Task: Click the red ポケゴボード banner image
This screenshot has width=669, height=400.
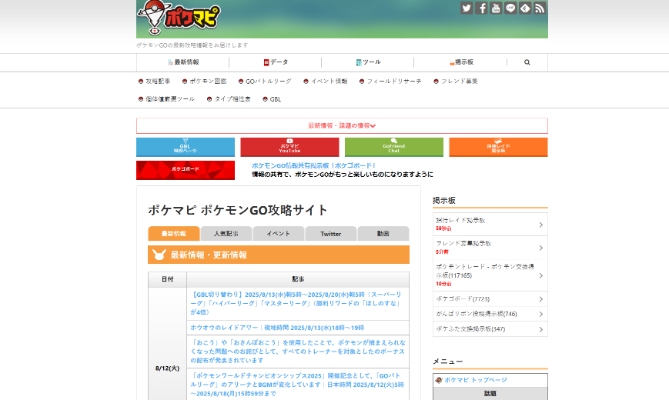Action: point(185,170)
